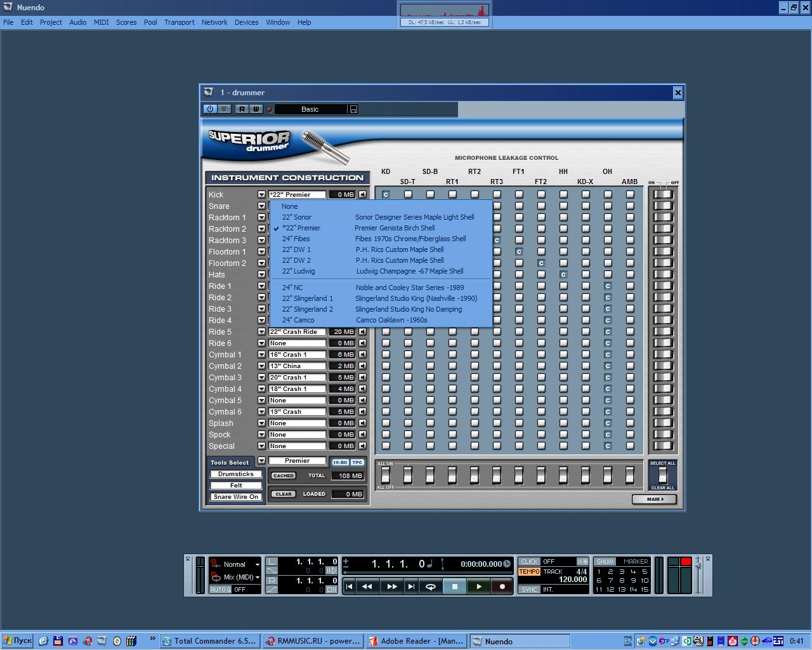Click the CACHED button
The width and height of the screenshot is (812, 650).
pos(284,475)
